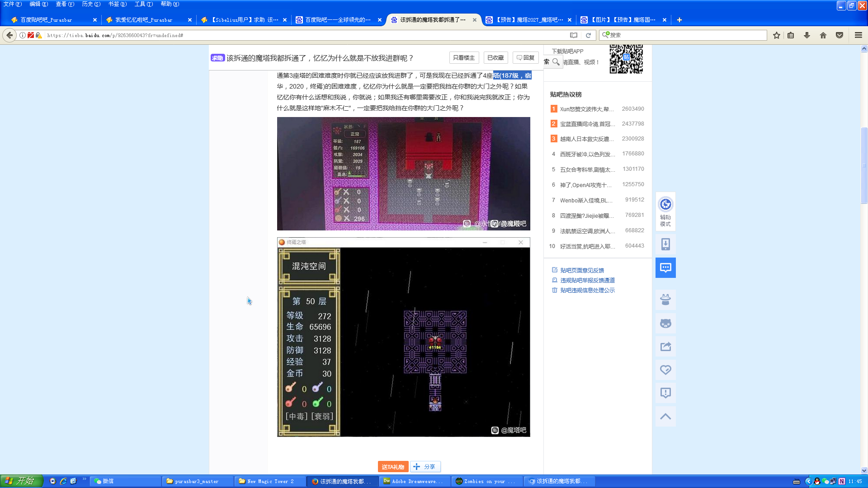
Task: Open the 贴吧违规信息处理公示 link
Action: 587,290
